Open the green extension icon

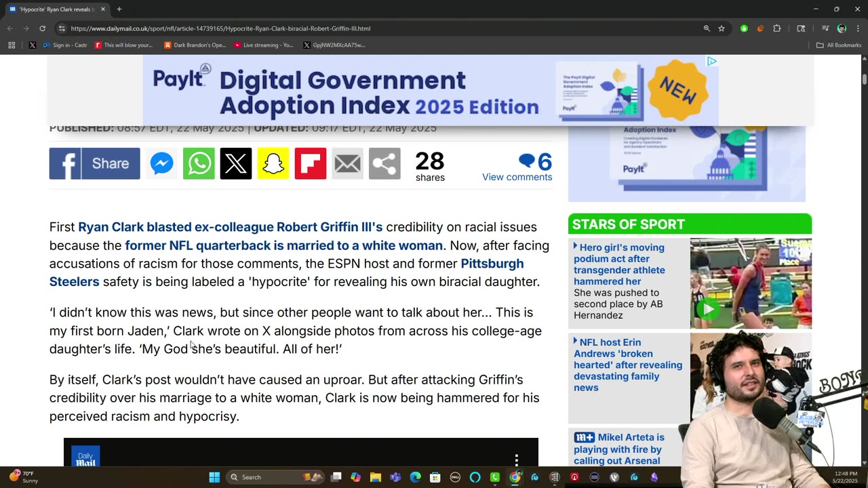(x=744, y=28)
